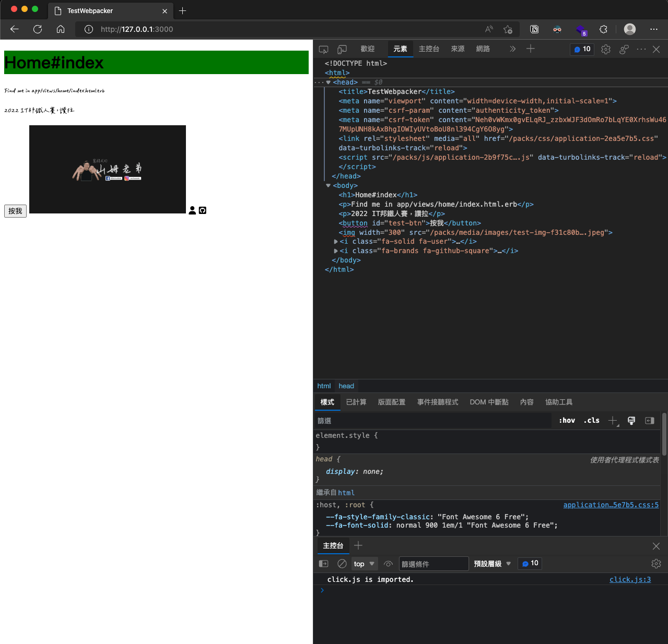
Task: Toggle device emulation mode icon
Action: [342, 49]
